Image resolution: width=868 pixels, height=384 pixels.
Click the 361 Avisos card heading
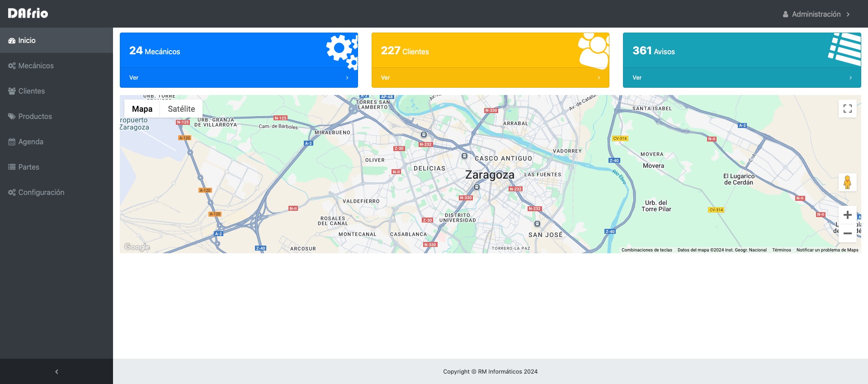pyautogui.click(x=654, y=51)
